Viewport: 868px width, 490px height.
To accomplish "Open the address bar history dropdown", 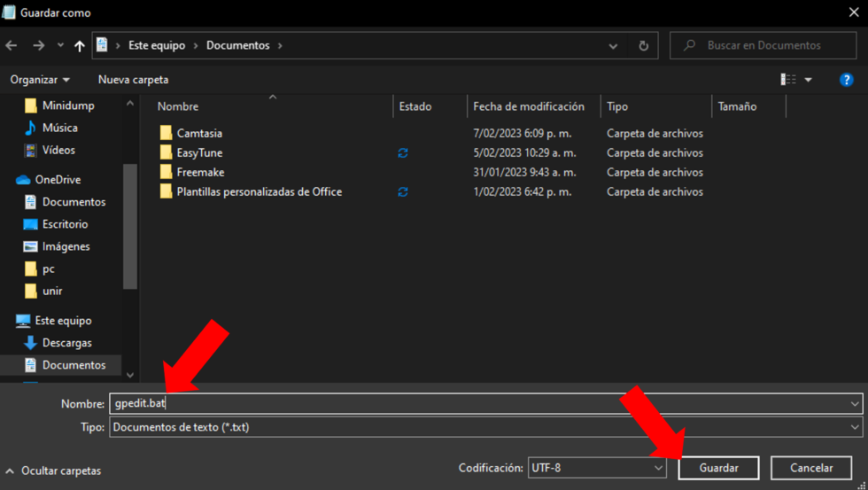I will 613,46.
